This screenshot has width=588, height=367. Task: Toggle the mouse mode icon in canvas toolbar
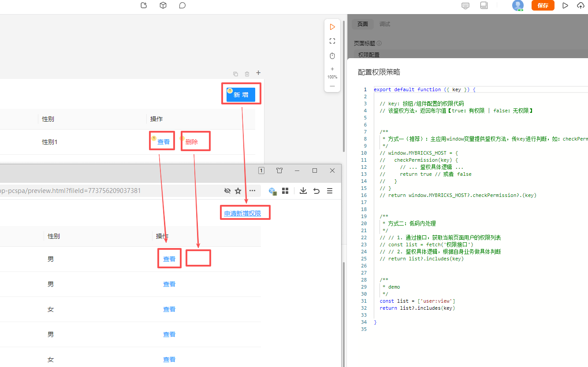point(332,56)
